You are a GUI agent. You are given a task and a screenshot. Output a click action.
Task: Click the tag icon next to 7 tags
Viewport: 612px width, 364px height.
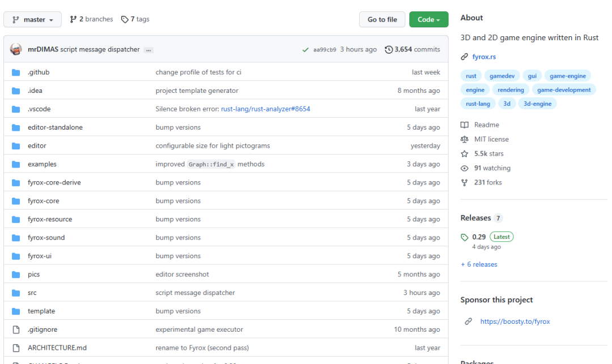pos(125,19)
